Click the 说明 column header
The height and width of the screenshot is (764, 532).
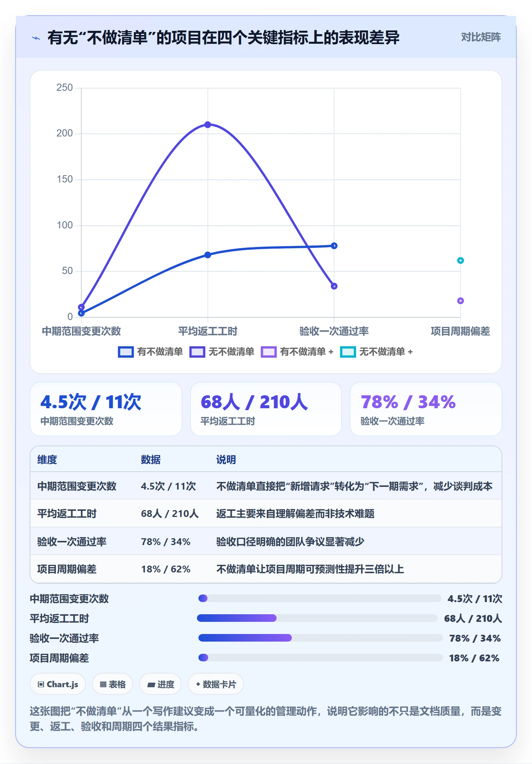click(226, 460)
